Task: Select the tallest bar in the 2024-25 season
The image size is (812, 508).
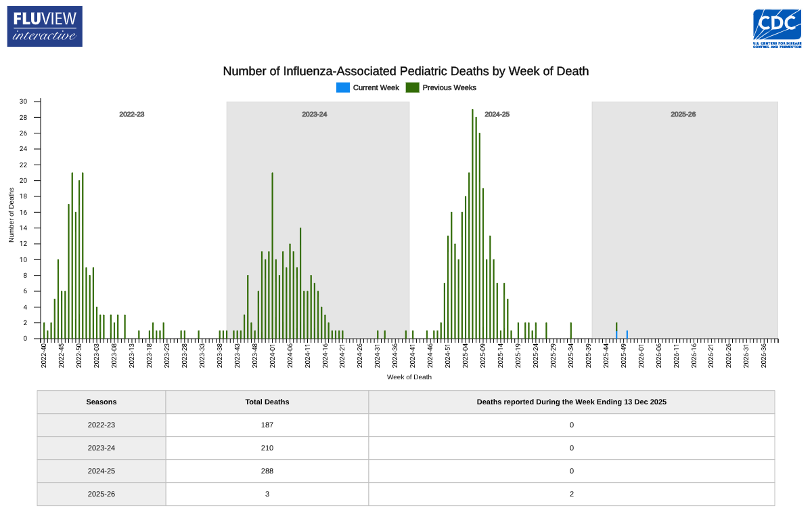Action: tap(472, 224)
